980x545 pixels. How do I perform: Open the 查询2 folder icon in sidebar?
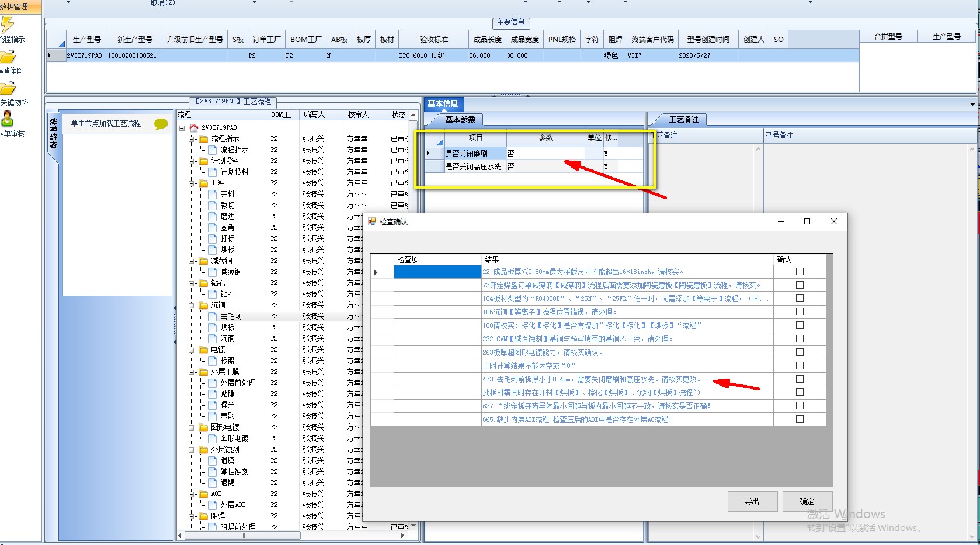(8, 57)
